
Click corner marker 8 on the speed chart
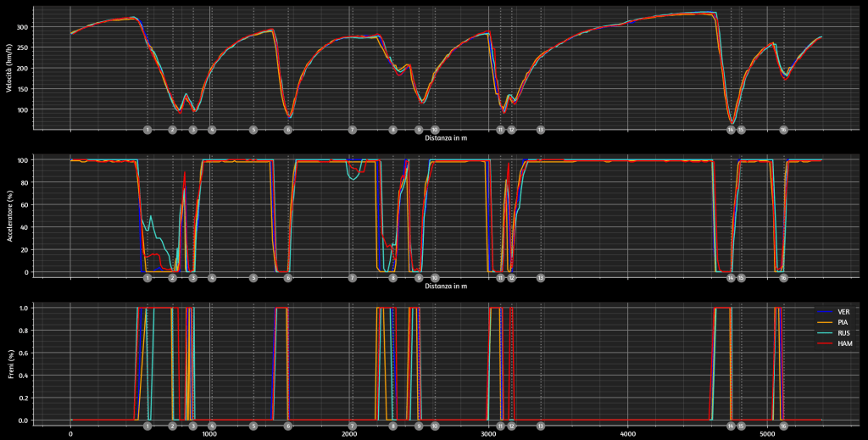pos(392,130)
